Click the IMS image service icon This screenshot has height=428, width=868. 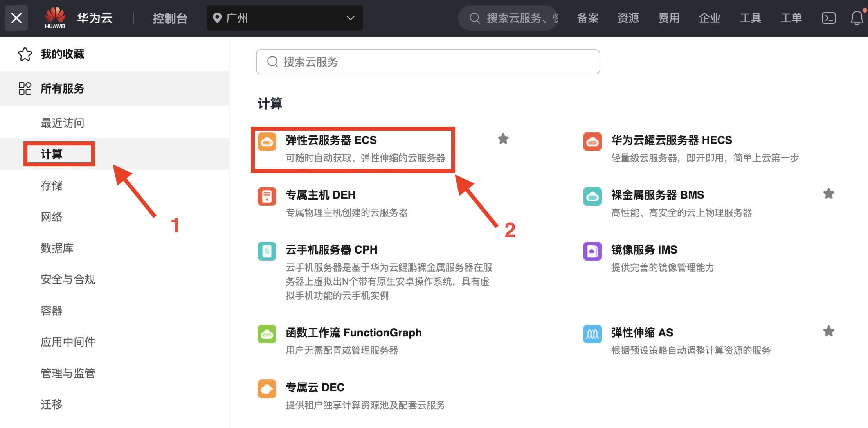pyautogui.click(x=592, y=251)
